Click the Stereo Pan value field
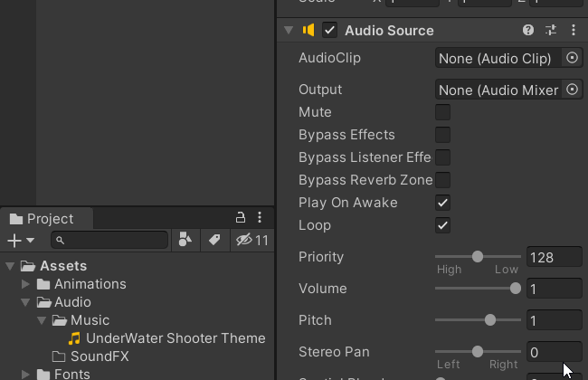 click(x=555, y=351)
